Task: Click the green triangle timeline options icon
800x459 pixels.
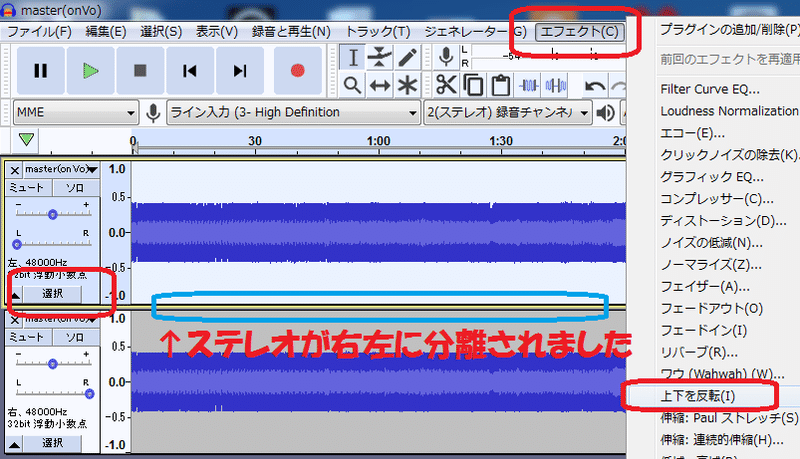Action: pyautogui.click(x=26, y=139)
